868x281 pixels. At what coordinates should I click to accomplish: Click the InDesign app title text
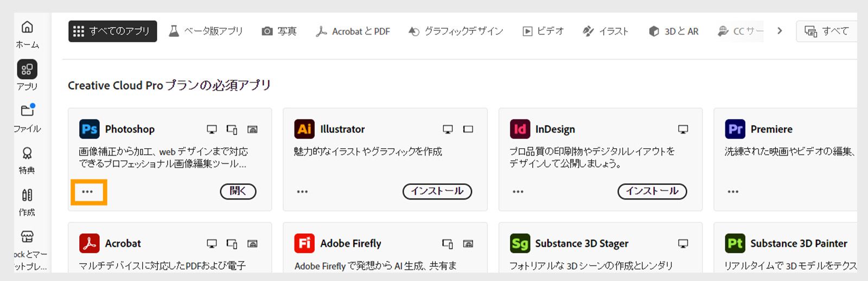(x=555, y=129)
